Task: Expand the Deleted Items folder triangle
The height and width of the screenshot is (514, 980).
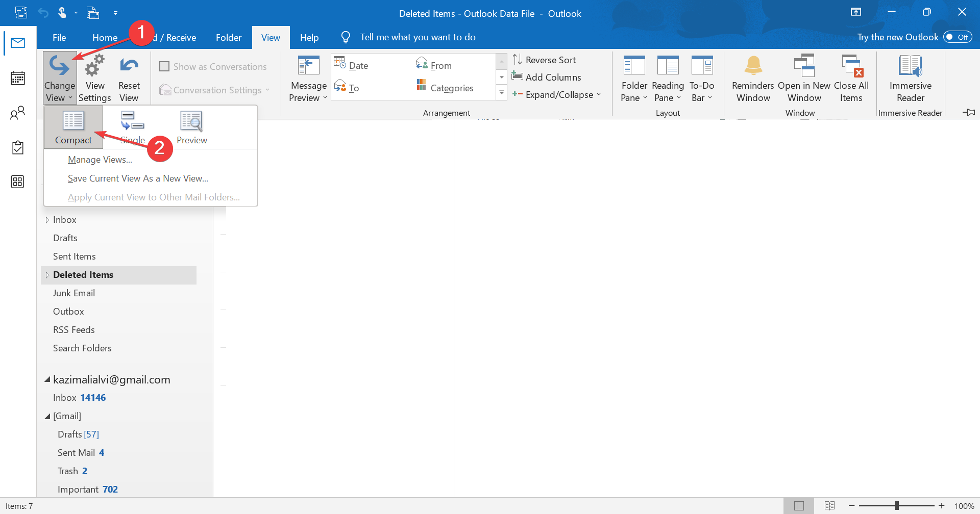Action: pos(47,275)
